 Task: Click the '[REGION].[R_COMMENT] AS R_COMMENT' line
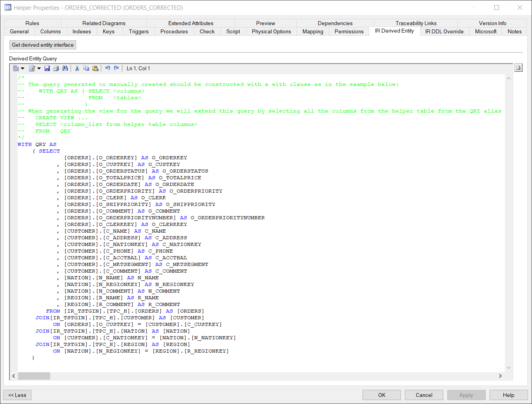click(122, 304)
